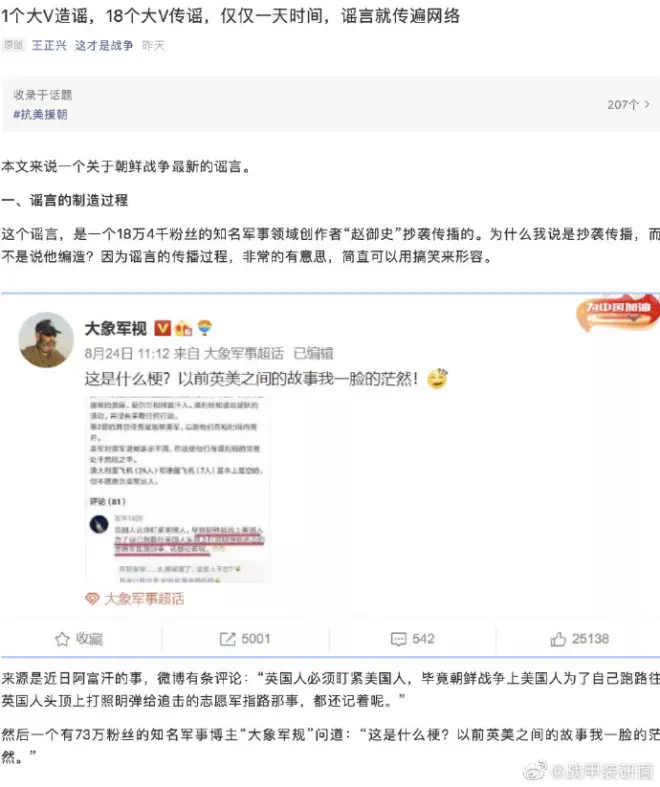Open comments via the speech bubble icon
The image size is (660, 787).
coord(399,639)
